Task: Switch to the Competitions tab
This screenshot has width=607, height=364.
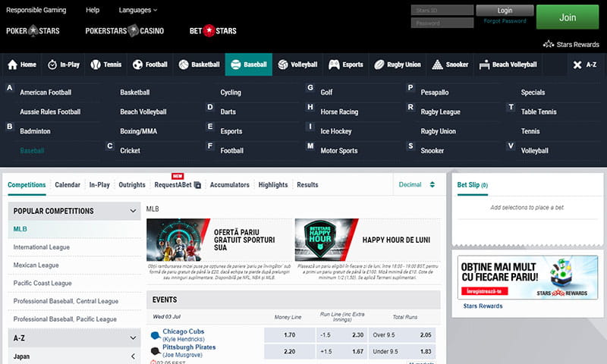Action: 27,185
